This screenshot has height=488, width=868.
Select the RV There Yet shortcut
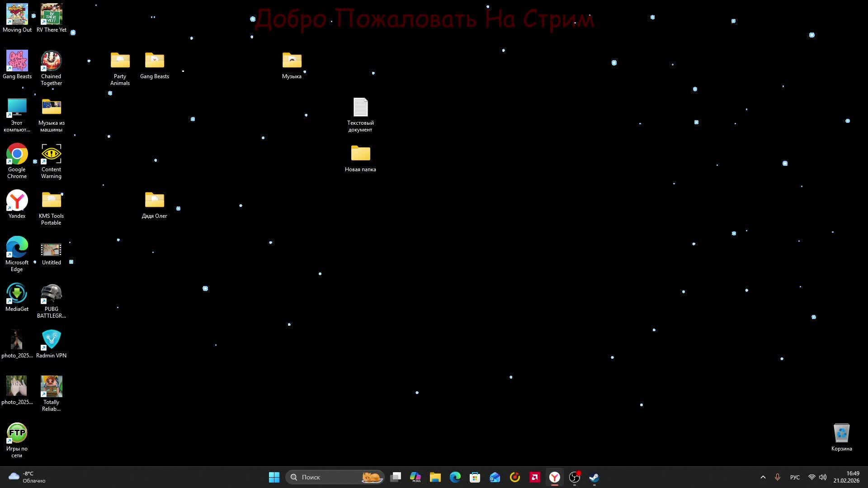(x=51, y=15)
